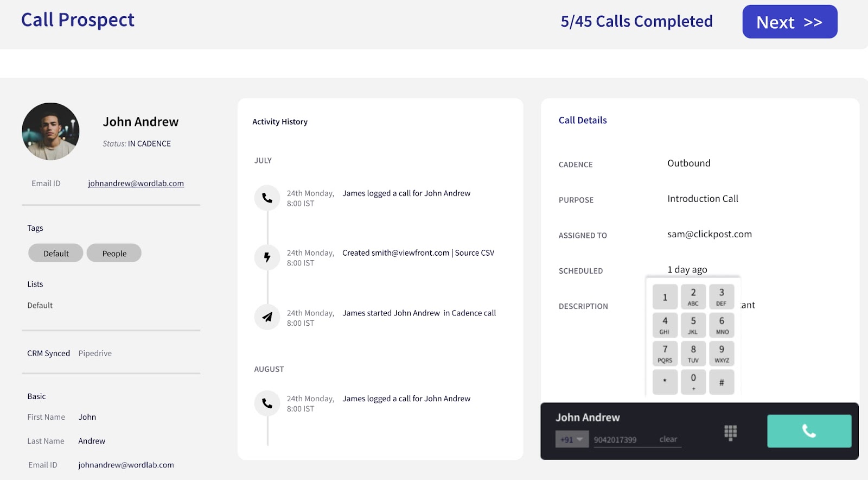Open the johnandrew@wordlab.com email link

136,184
